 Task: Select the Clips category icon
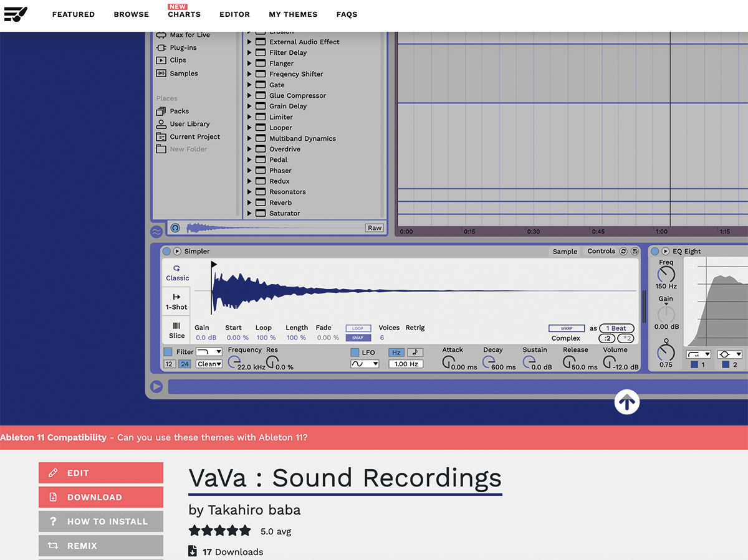pyautogui.click(x=161, y=60)
